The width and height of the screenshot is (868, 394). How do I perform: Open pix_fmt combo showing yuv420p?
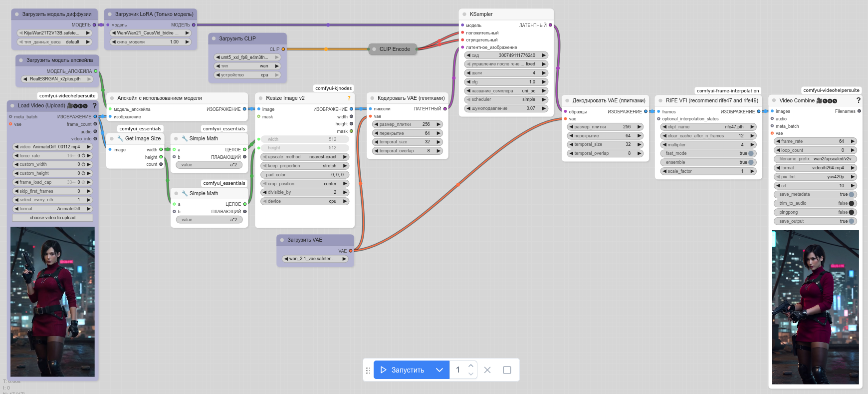coord(816,177)
